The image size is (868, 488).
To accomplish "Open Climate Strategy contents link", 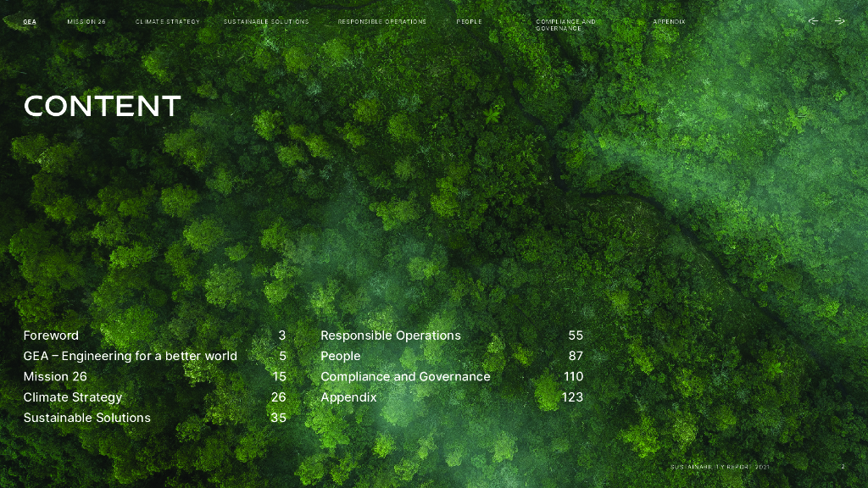I will pos(73,397).
